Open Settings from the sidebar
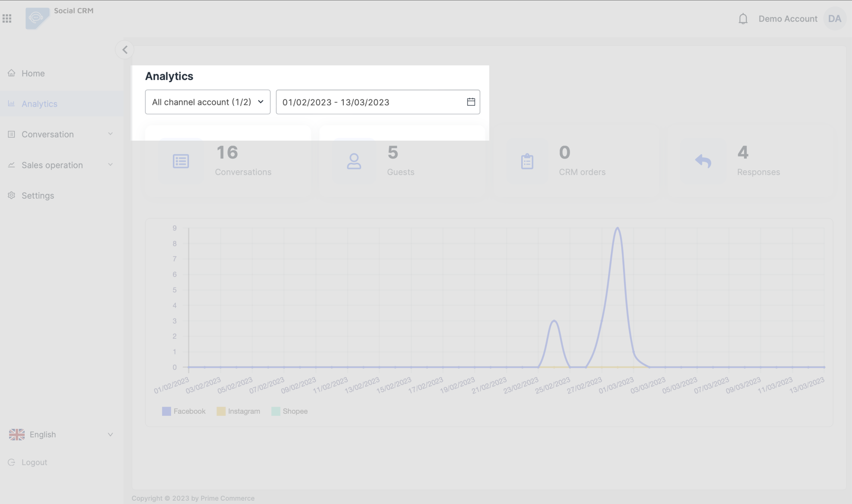 tap(37, 196)
